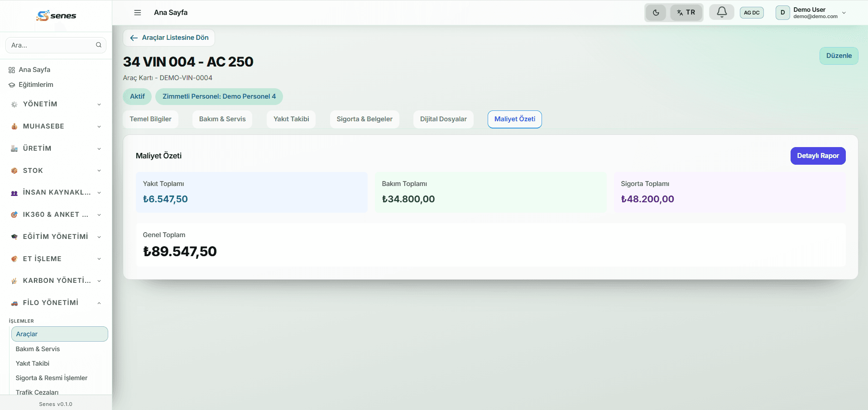Expand the YÖNETİM chevron
868x410 pixels.
pos(99,105)
